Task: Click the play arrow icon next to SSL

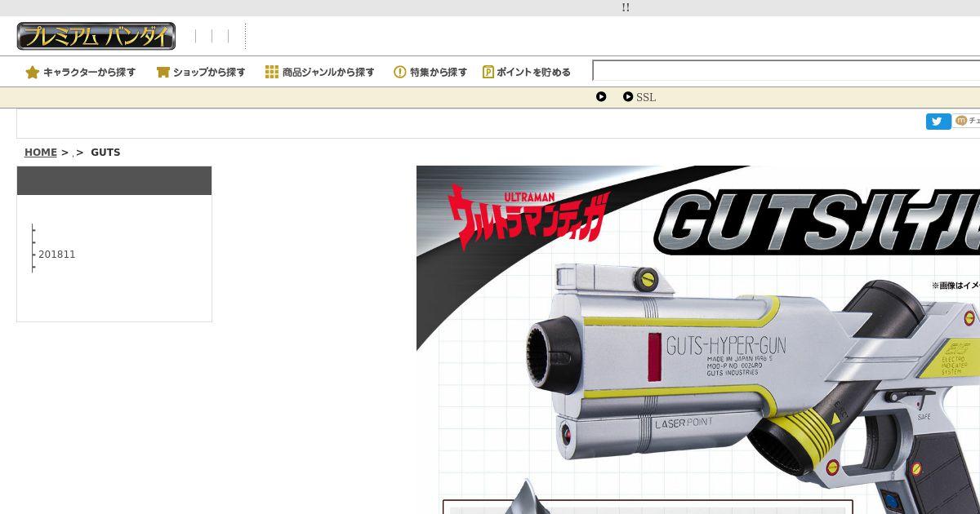Action: coord(628,96)
